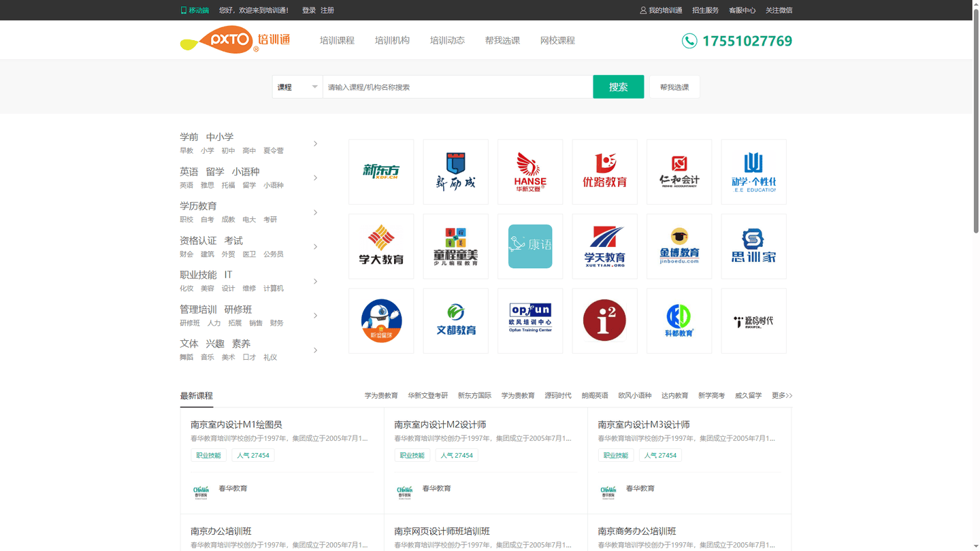The image size is (980, 551).
Task: Click 春华教育 logo under M1绘图员 course
Action: [x=201, y=491]
